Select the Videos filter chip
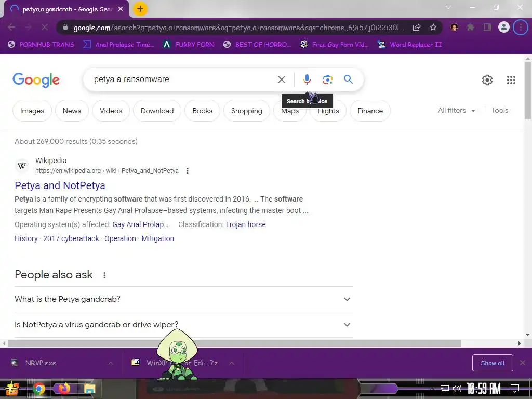This screenshot has width=532, height=399. click(x=111, y=111)
